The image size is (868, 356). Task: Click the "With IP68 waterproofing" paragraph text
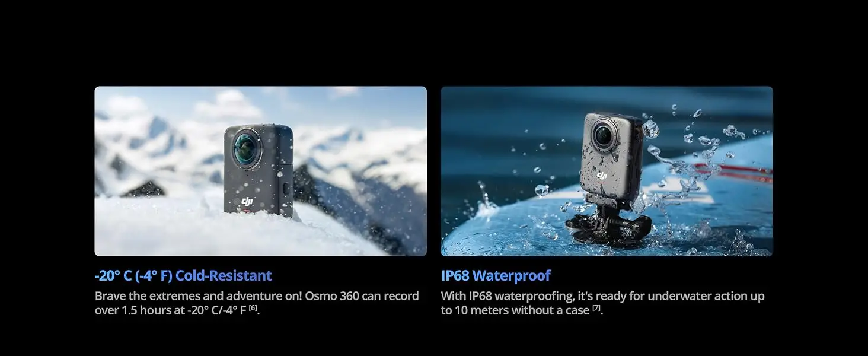coord(603,303)
